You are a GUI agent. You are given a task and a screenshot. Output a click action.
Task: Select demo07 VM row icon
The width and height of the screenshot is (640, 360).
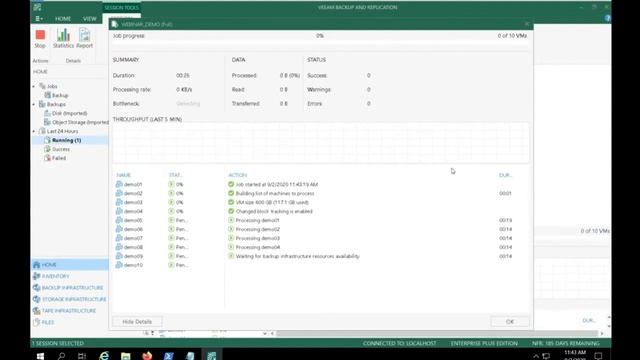(119, 238)
